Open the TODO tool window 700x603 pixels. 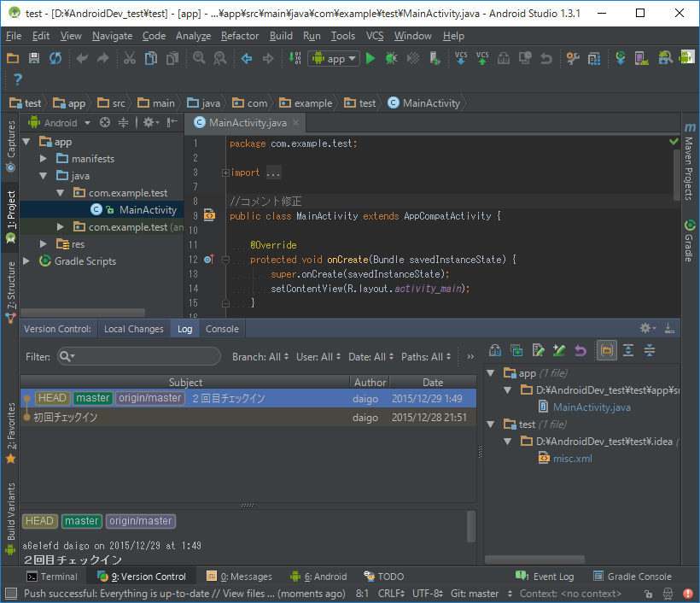[x=384, y=577]
